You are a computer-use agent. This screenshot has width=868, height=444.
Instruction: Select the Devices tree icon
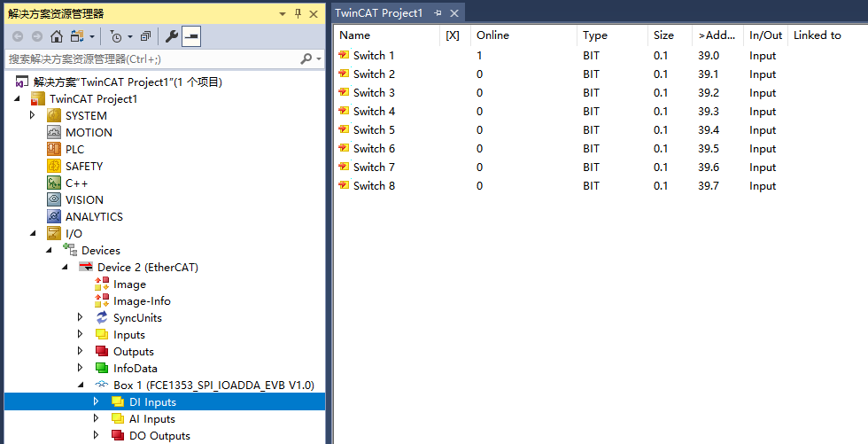(x=70, y=250)
